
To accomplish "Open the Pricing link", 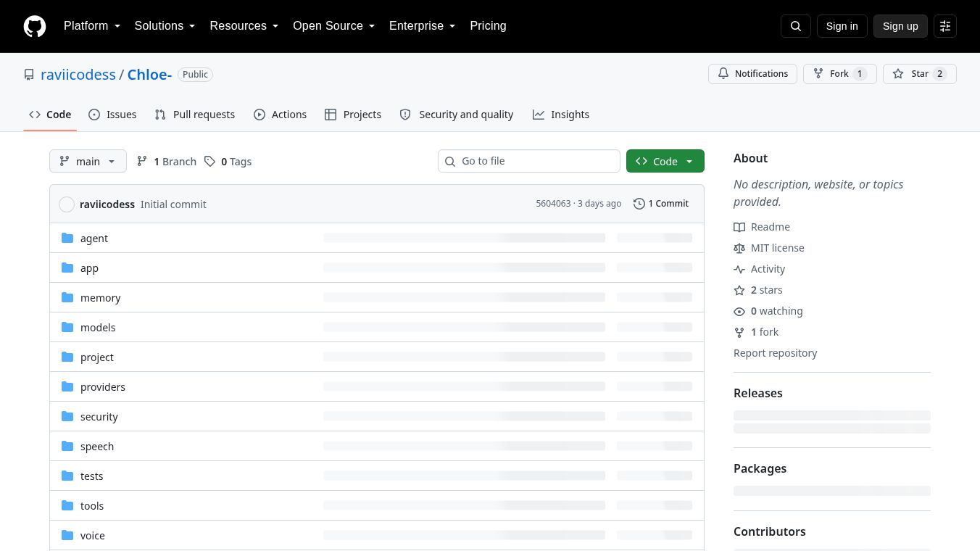I will coord(488,26).
